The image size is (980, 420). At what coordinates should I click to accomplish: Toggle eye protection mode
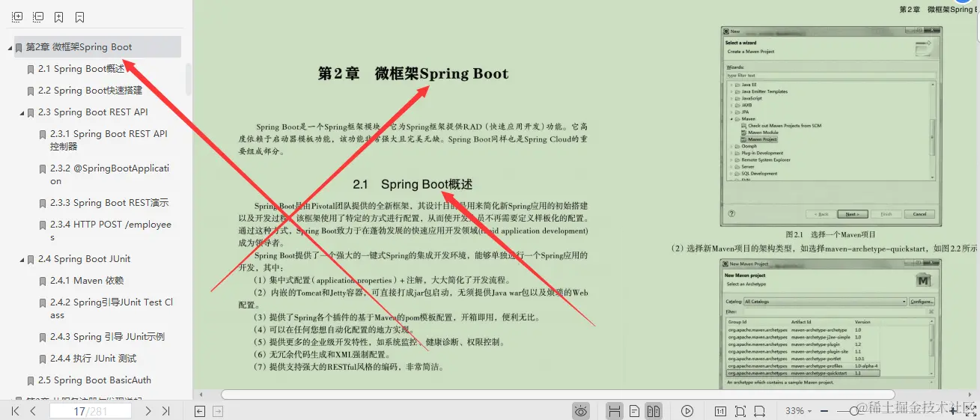click(x=581, y=411)
